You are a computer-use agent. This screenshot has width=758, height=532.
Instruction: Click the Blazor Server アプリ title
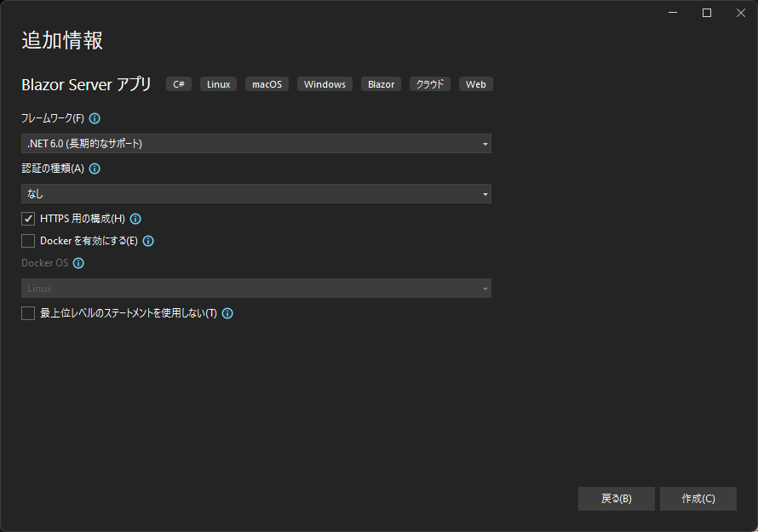[x=87, y=84]
